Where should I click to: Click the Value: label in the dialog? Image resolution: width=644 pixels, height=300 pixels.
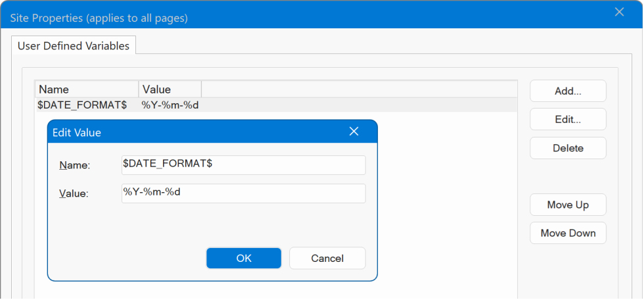[74, 194]
